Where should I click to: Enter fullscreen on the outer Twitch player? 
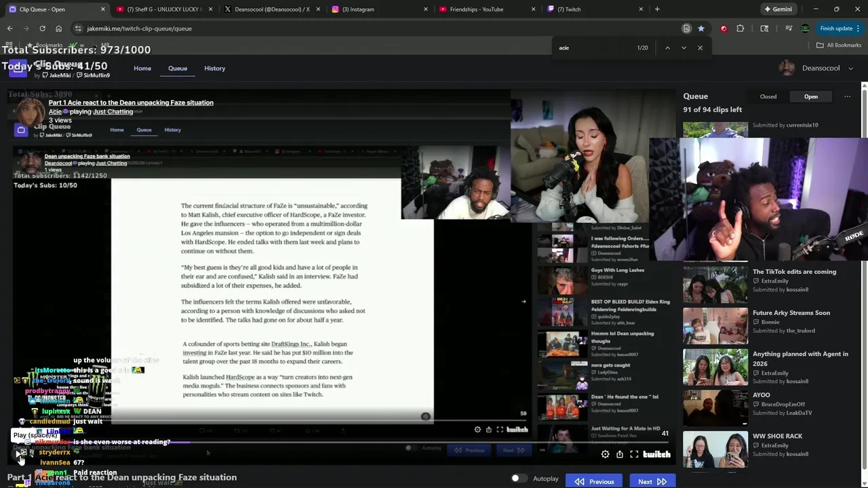(x=634, y=455)
